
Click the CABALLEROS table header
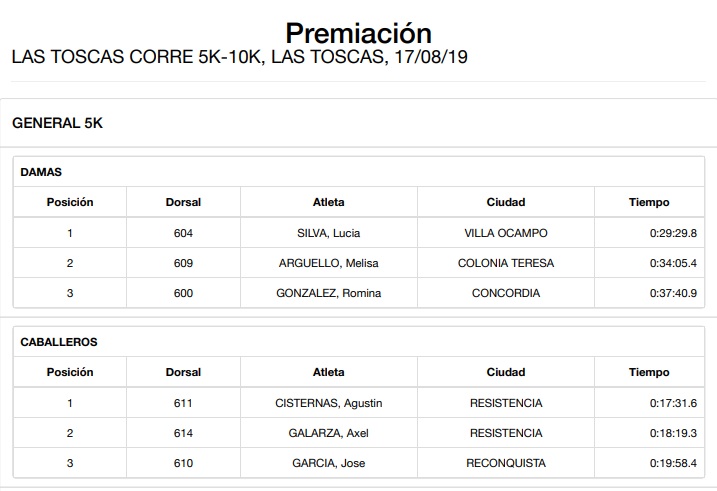[x=59, y=342]
